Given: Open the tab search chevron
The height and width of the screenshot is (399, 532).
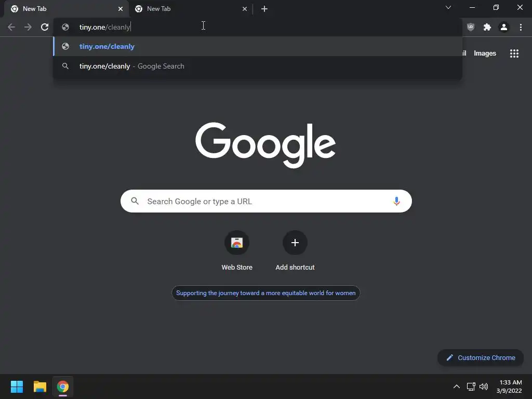Looking at the screenshot, I should pyautogui.click(x=448, y=7).
